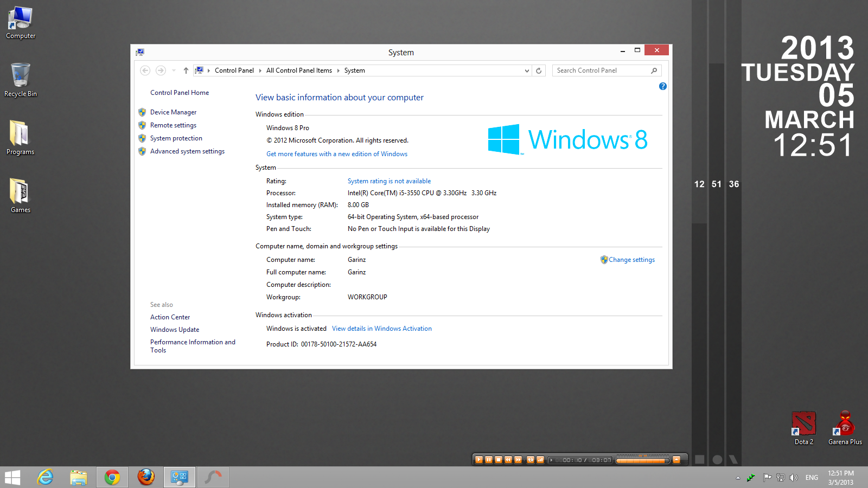Screen dimensions: 868x488
Task: Click equalizer bars button on media widget
Action: 540,460
